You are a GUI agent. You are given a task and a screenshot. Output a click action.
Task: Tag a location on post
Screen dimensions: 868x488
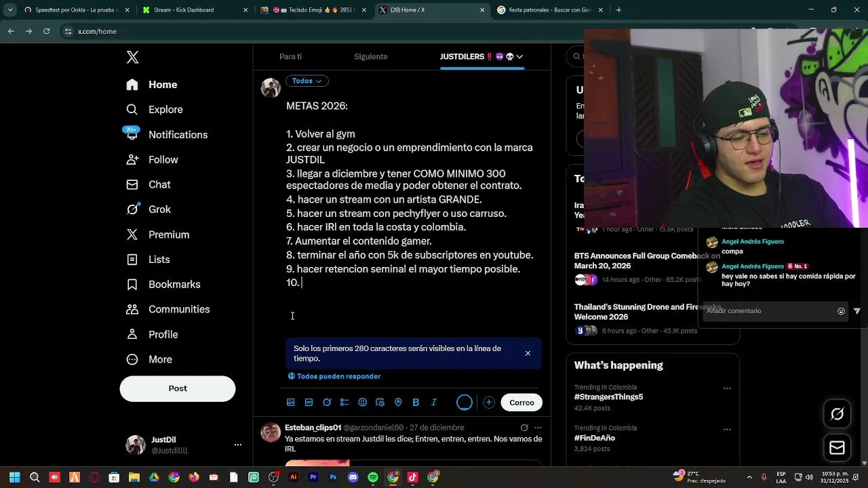pos(398,403)
